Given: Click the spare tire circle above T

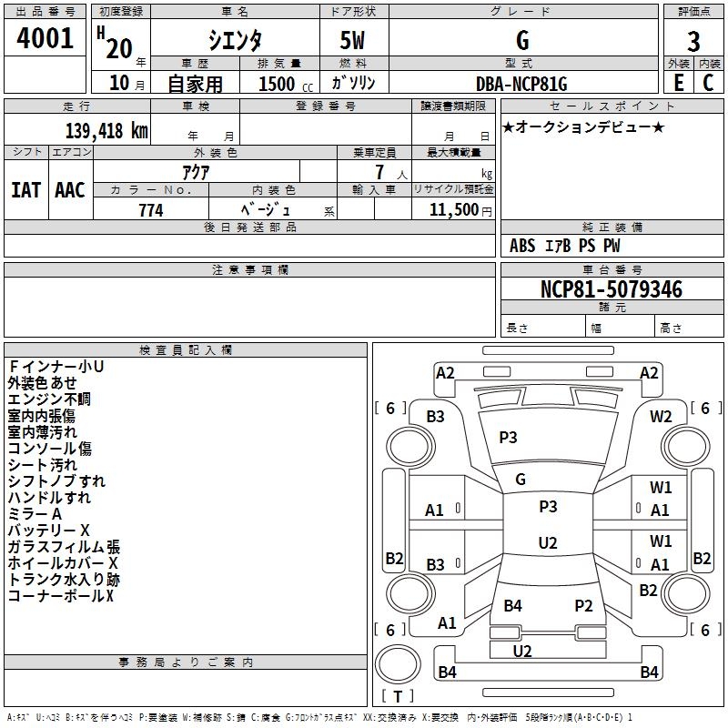Looking at the screenshot, I should (x=398, y=664).
